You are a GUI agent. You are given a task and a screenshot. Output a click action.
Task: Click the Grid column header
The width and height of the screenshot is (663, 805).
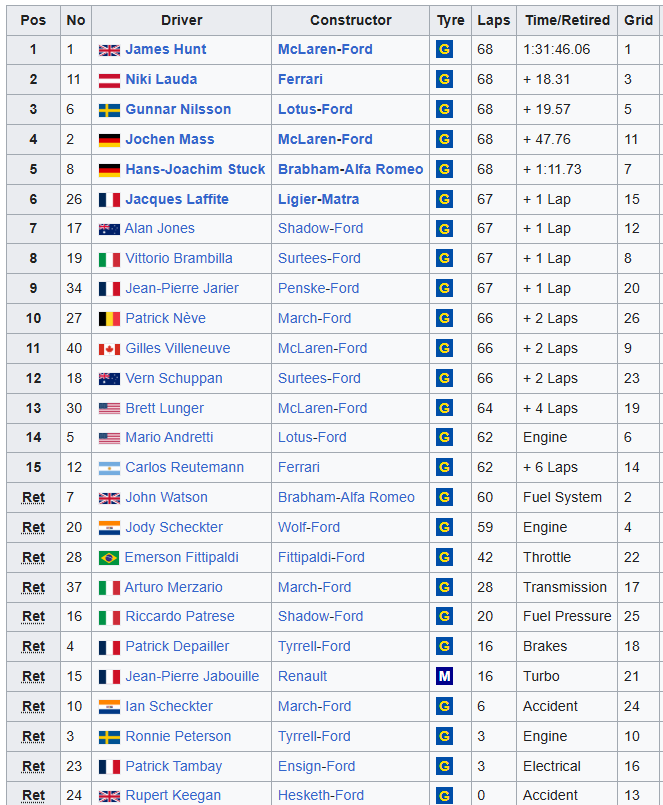click(638, 20)
